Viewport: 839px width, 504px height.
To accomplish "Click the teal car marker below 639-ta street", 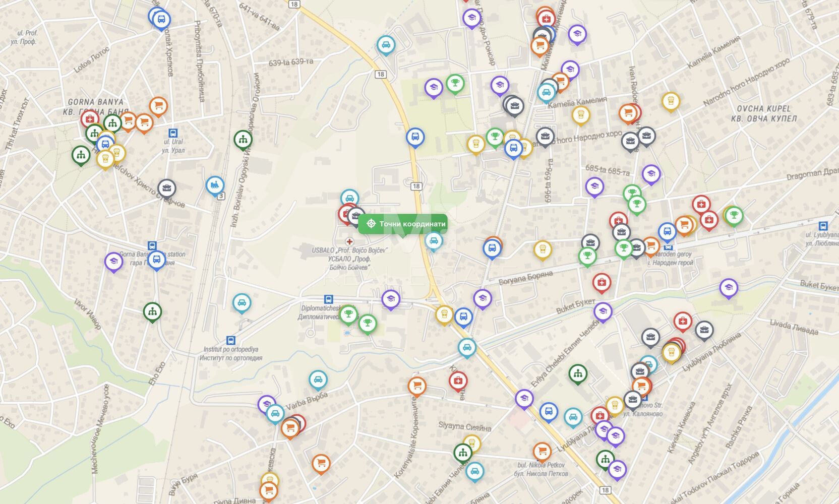I will pos(386,45).
